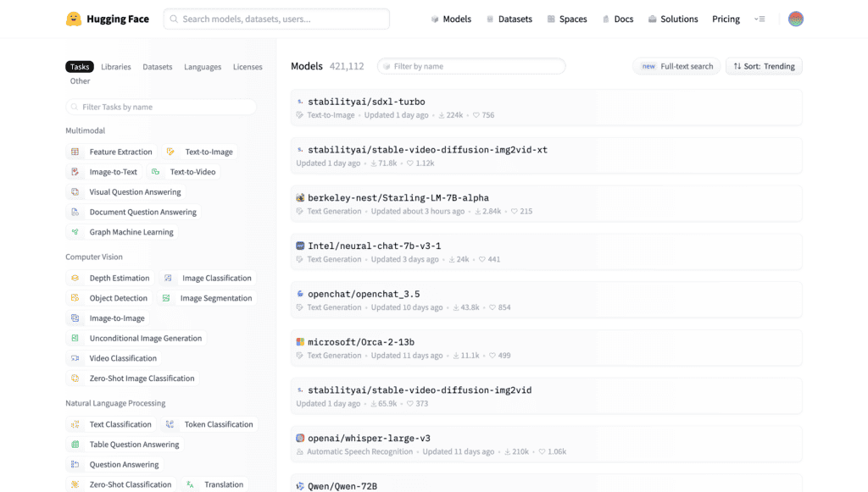The image size is (868, 492).
Task: Switch to the Libraries filter tab
Action: point(115,67)
